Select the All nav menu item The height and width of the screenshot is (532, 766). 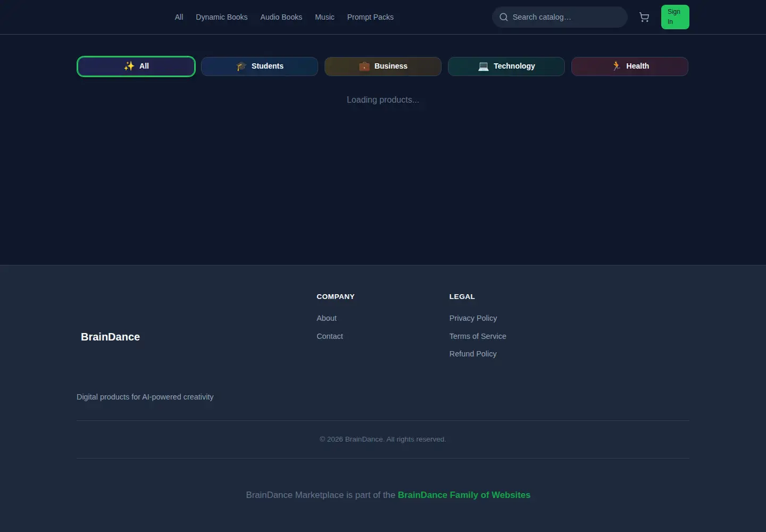[179, 17]
